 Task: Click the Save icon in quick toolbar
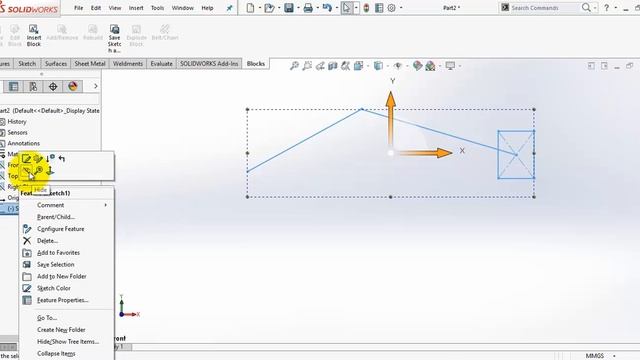click(x=289, y=8)
